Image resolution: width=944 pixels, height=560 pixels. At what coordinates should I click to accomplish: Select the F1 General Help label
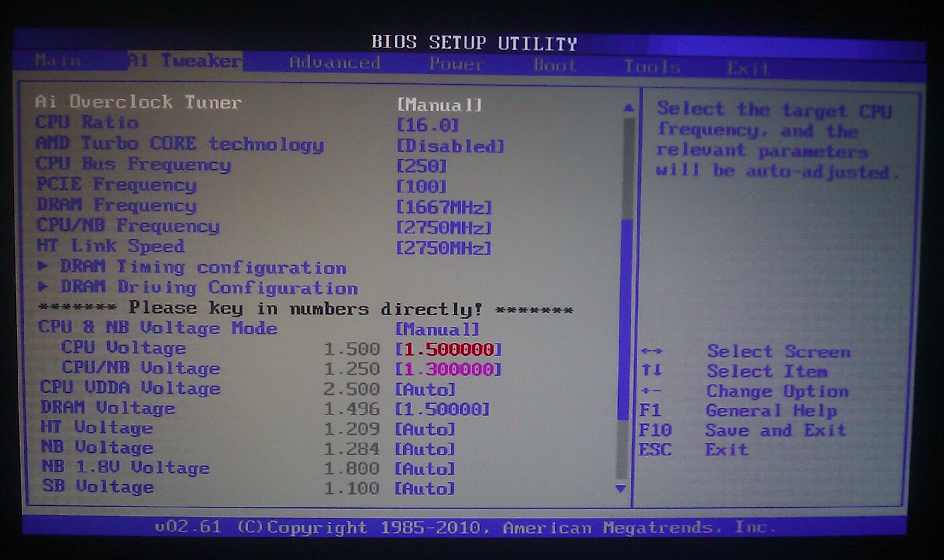point(771,410)
